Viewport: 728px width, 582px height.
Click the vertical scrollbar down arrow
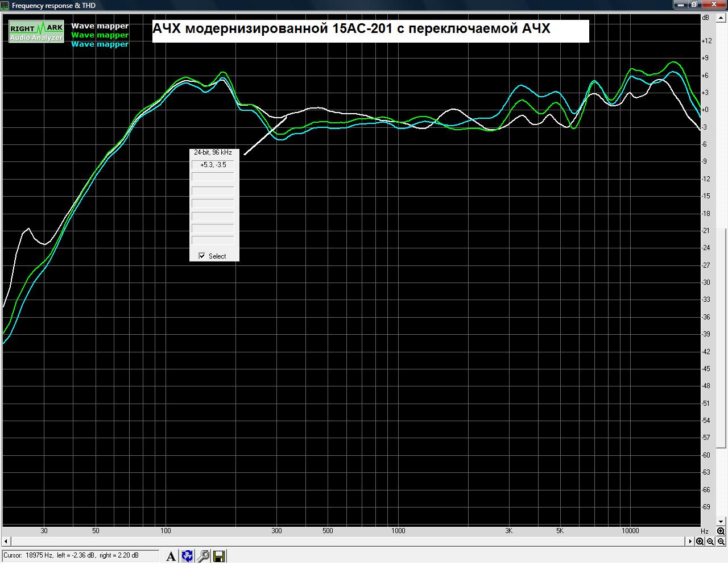[721, 521]
